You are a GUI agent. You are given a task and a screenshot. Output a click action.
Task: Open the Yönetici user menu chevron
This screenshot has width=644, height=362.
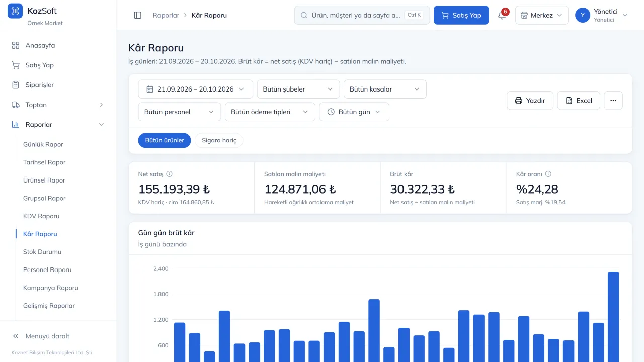pos(625,15)
